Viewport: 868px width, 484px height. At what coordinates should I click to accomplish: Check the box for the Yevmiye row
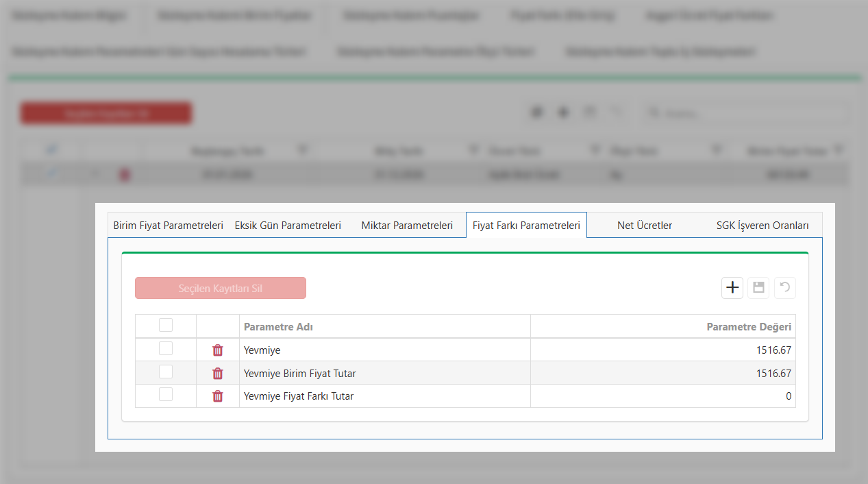coord(166,349)
